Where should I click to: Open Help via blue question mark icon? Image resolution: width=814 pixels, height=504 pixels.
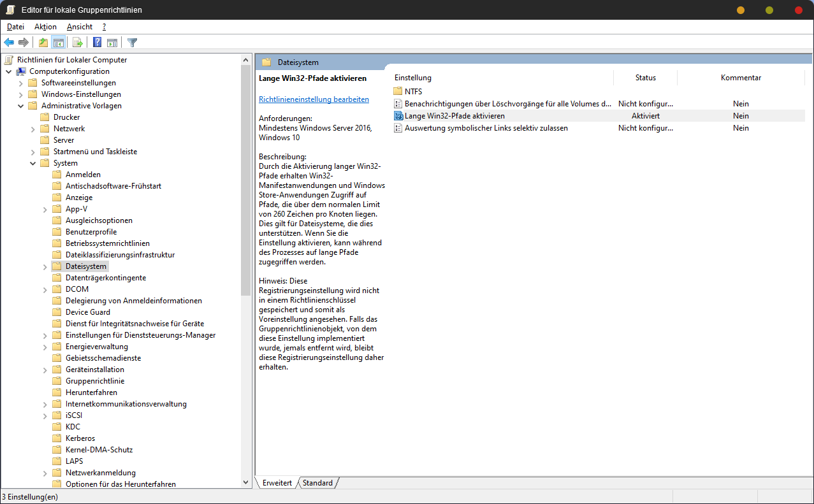98,43
